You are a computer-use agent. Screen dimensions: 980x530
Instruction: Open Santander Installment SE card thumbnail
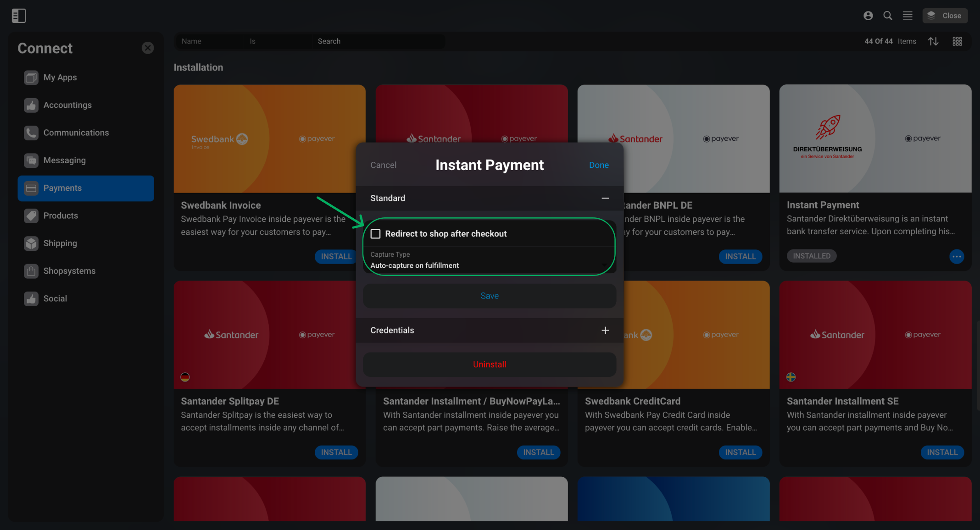coord(875,335)
